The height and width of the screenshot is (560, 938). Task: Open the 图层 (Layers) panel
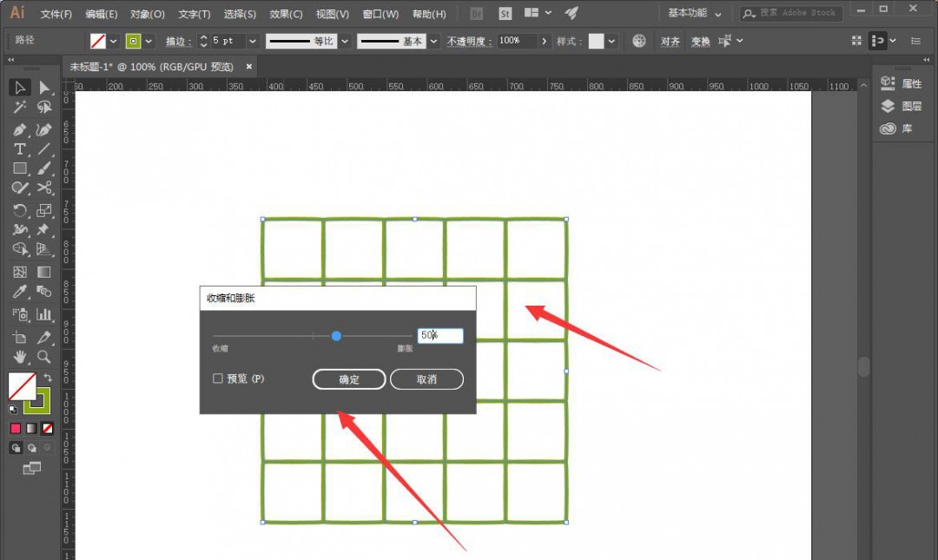[x=902, y=106]
